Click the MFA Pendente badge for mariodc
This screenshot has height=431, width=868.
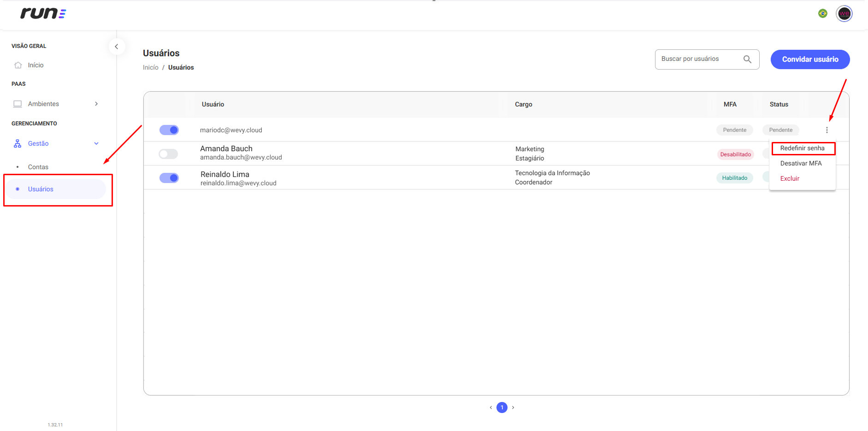735,130
